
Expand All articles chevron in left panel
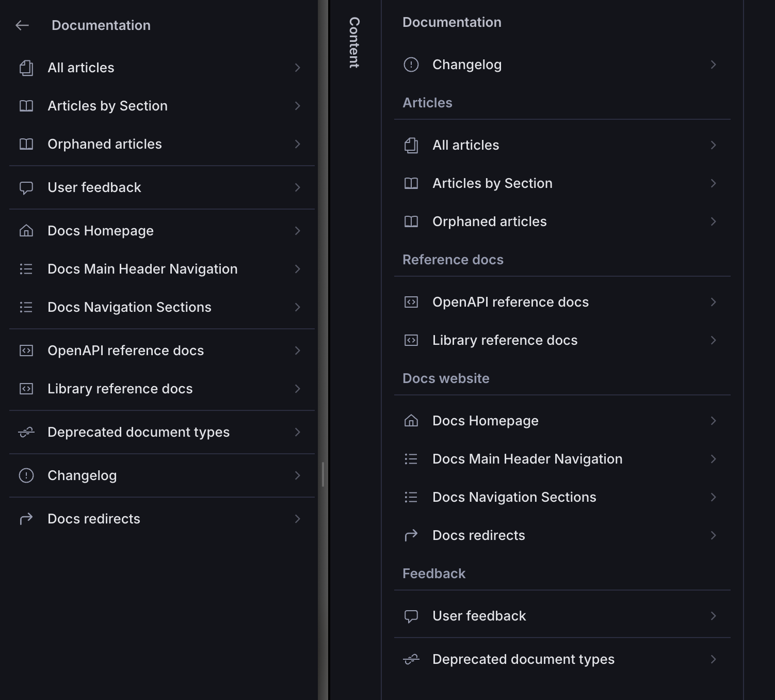(298, 68)
